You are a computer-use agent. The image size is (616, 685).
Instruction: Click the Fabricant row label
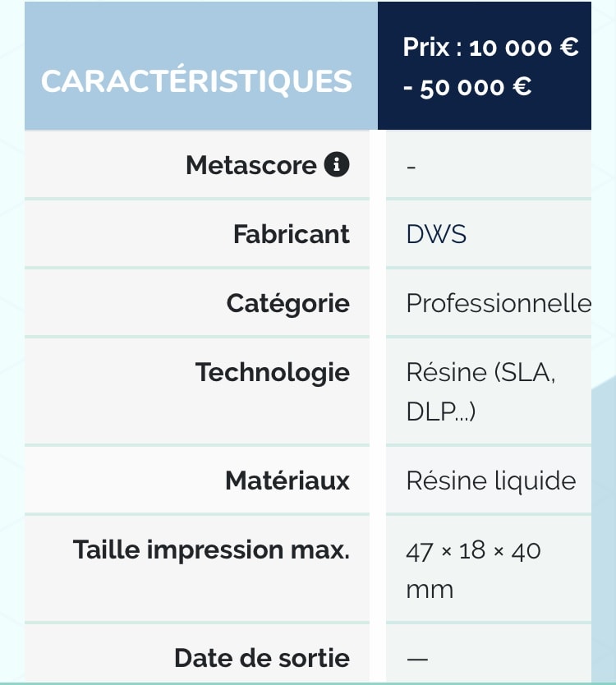(292, 234)
